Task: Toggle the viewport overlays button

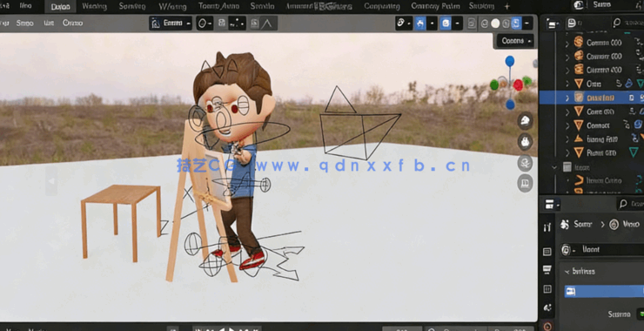Action: [x=446, y=24]
